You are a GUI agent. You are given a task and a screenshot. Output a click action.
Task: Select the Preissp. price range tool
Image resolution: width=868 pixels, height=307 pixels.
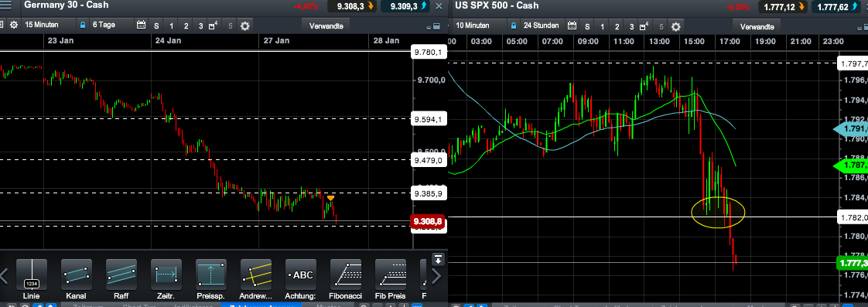pos(211,275)
